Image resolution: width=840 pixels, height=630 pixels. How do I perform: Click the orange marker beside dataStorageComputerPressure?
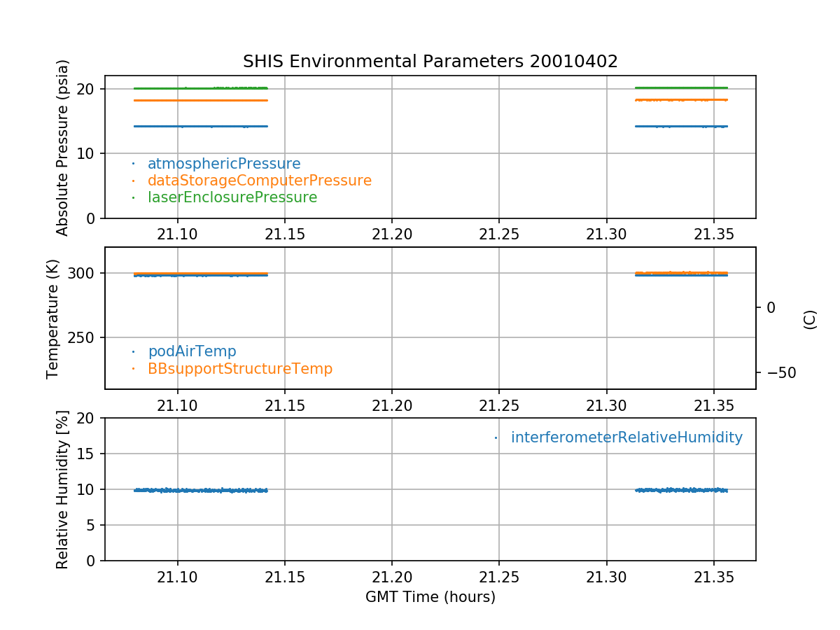(x=133, y=181)
